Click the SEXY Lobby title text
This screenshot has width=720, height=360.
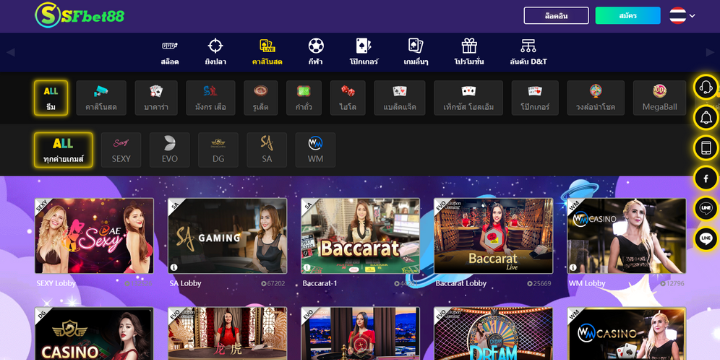[x=56, y=283]
